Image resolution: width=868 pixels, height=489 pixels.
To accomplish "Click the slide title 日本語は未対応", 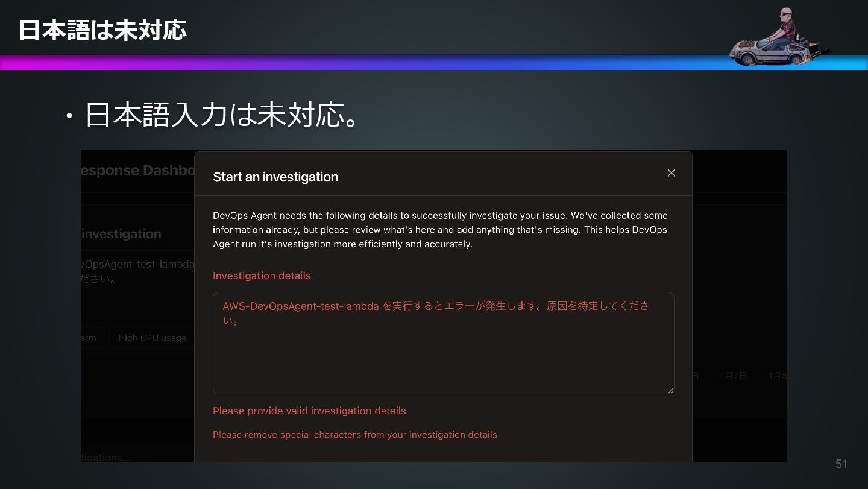I will [102, 30].
